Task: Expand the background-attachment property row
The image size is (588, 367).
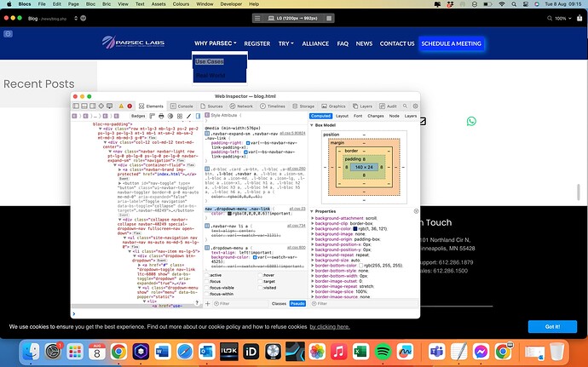Action: 313,218
